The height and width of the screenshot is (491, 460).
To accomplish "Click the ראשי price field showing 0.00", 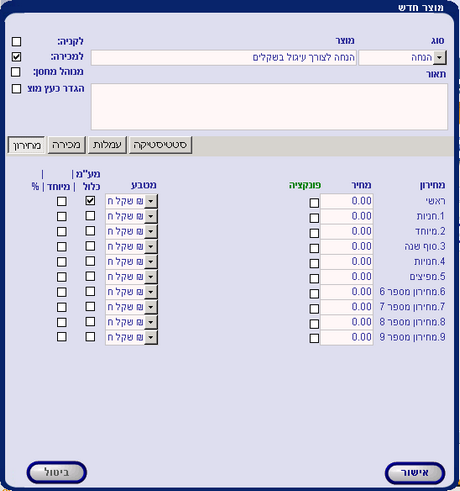I will [x=347, y=201].
